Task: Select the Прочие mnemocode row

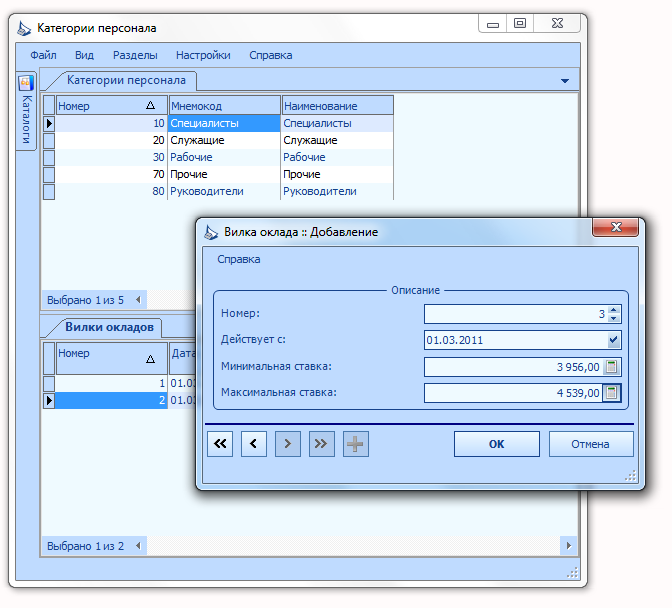Action: (x=224, y=174)
